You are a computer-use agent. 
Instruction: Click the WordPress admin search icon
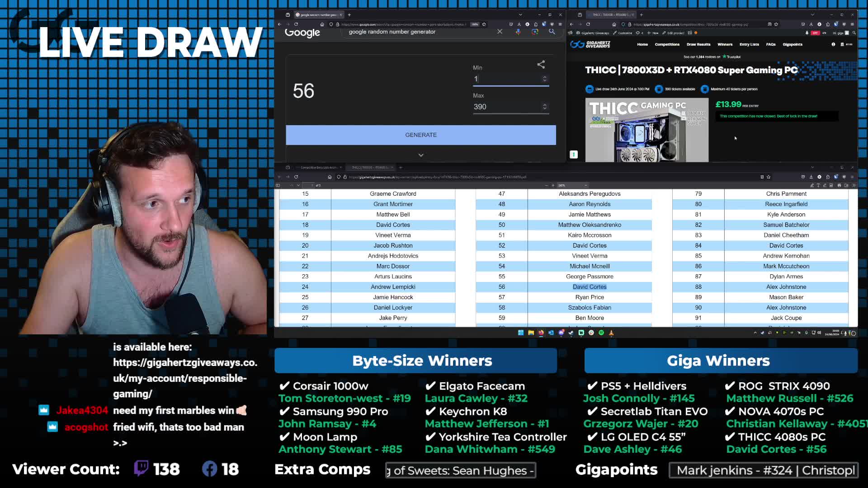(x=854, y=33)
